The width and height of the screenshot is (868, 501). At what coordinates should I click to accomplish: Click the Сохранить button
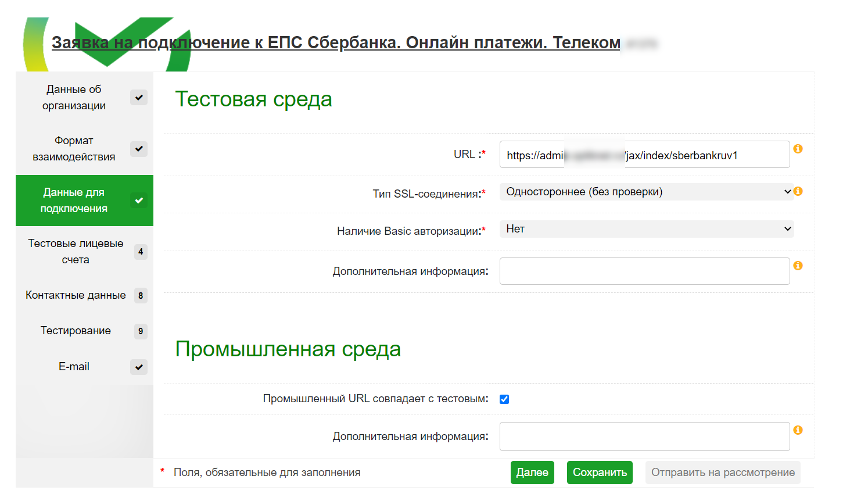click(600, 473)
